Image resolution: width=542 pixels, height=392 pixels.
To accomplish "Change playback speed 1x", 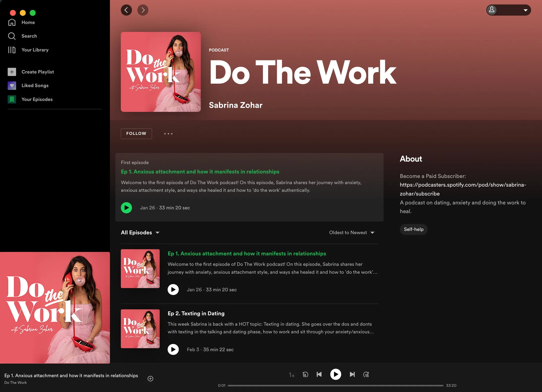I will point(292,375).
